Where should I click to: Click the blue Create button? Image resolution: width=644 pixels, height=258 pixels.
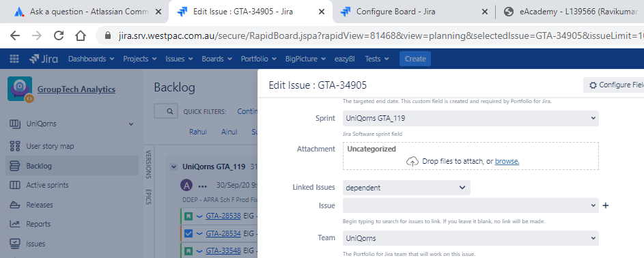[415, 59]
